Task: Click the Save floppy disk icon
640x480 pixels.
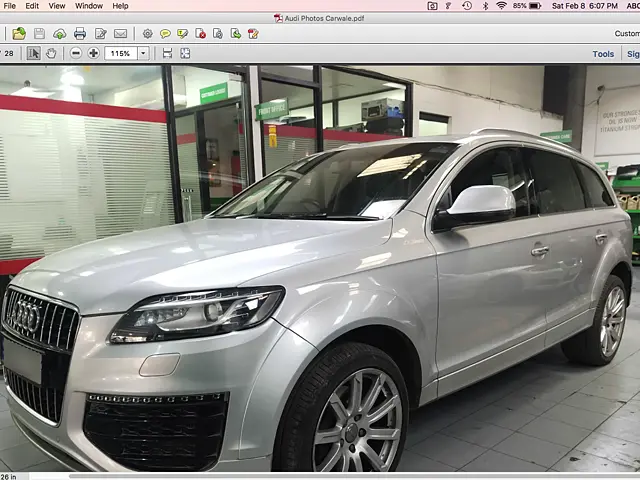Action: pyautogui.click(x=39, y=33)
